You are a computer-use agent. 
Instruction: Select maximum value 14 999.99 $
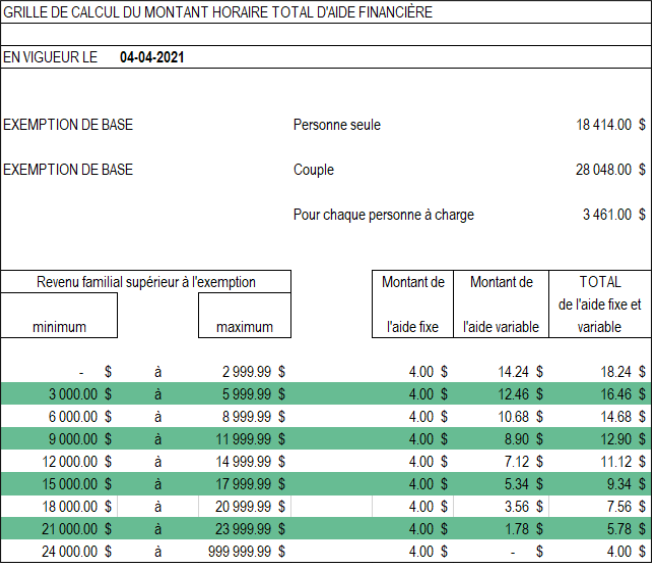pyautogui.click(x=250, y=461)
